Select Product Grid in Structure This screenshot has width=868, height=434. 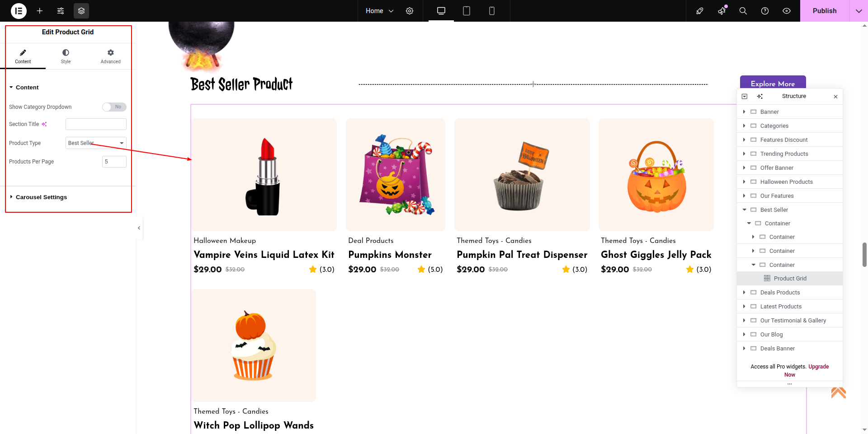click(x=790, y=279)
